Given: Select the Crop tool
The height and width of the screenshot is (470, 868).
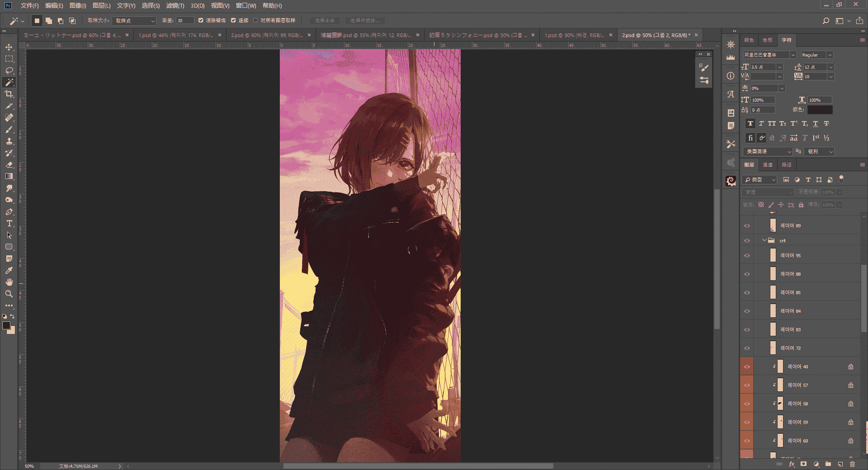Looking at the screenshot, I should tap(9, 94).
